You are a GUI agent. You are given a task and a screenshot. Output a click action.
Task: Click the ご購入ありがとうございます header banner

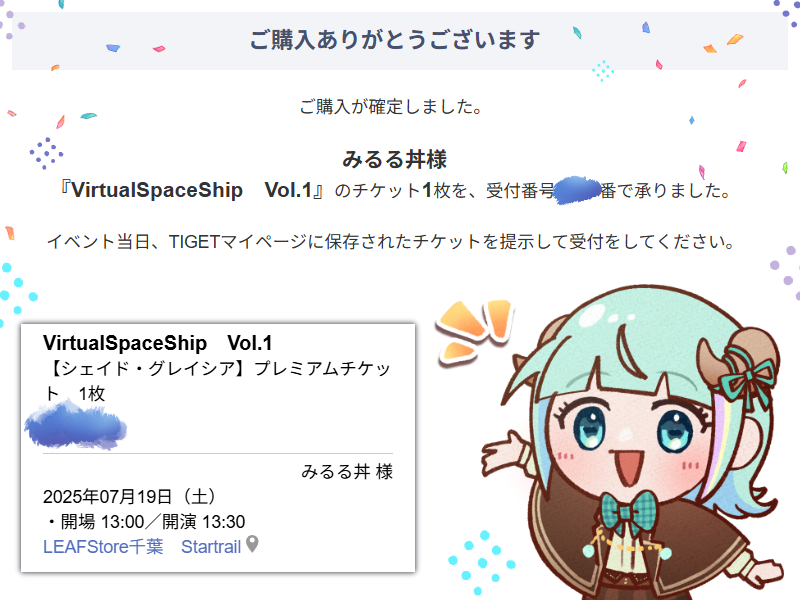(x=399, y=40)
